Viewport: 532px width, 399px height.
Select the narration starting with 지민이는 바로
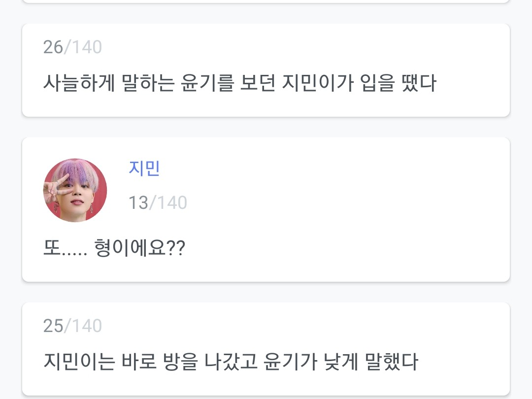(231, 362)
